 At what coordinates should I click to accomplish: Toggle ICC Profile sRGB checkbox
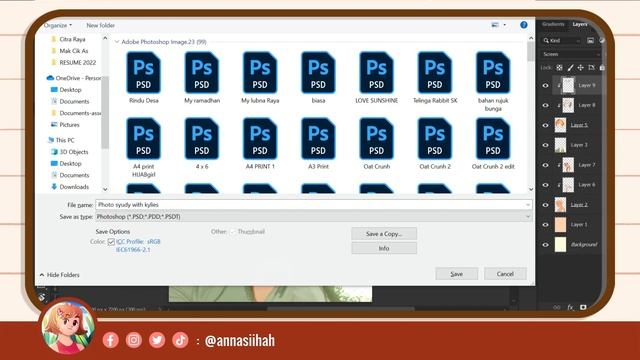pyautogui.click(x=111, y=242)
